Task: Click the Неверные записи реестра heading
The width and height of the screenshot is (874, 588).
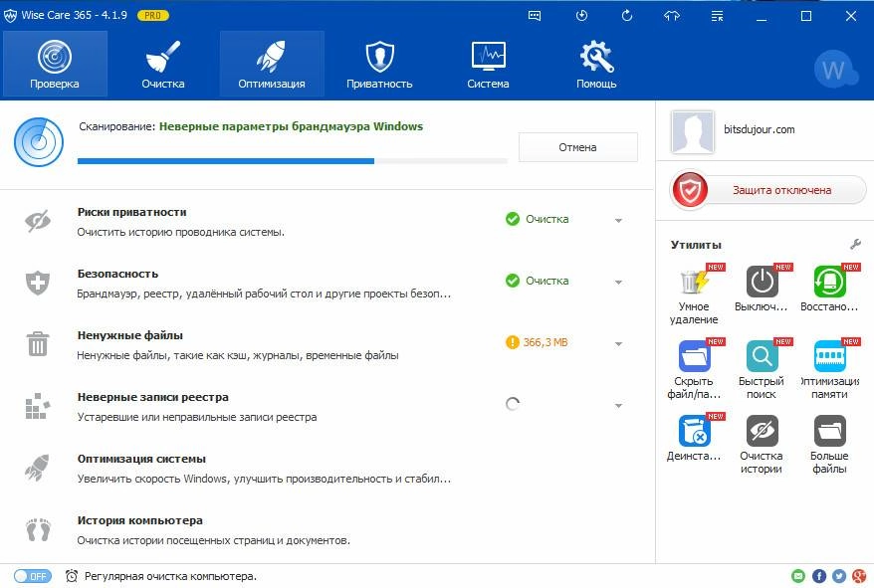Action: [x=152, y=397]
